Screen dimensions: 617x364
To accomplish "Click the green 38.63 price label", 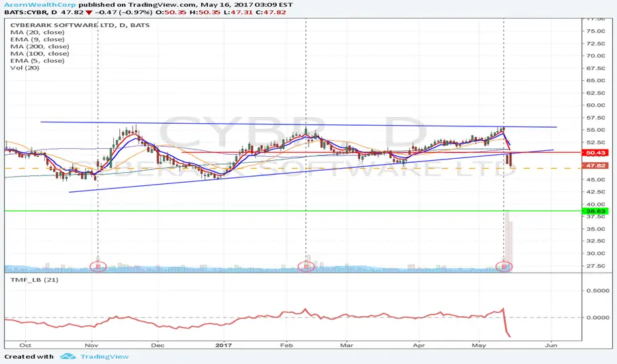I will tap(596, 211).
